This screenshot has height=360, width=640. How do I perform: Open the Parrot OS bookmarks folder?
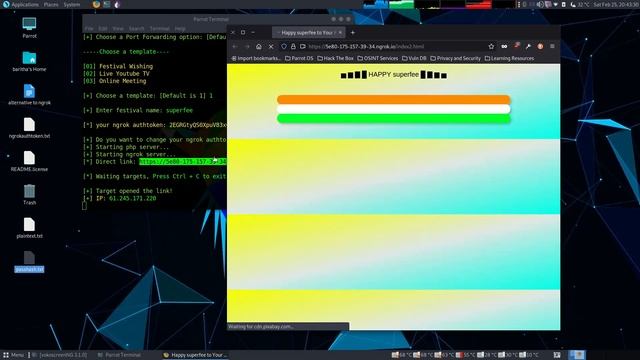pos(299,58)
